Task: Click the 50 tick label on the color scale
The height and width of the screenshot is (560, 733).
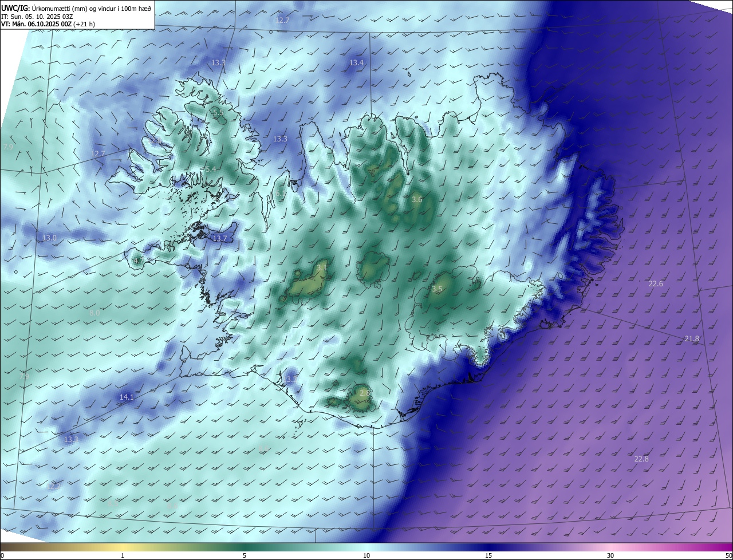Action: [728, 555]
